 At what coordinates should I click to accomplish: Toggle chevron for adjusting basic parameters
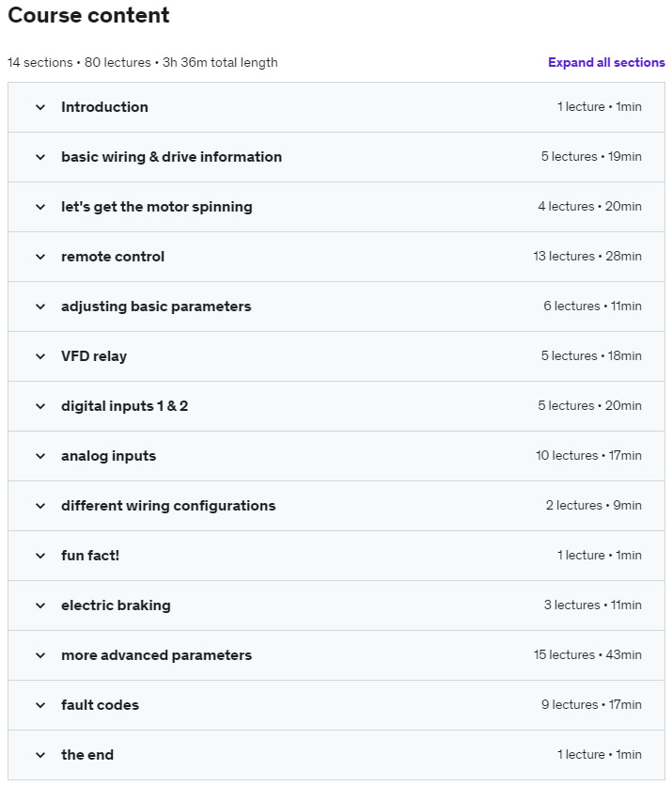pos(40,307)
